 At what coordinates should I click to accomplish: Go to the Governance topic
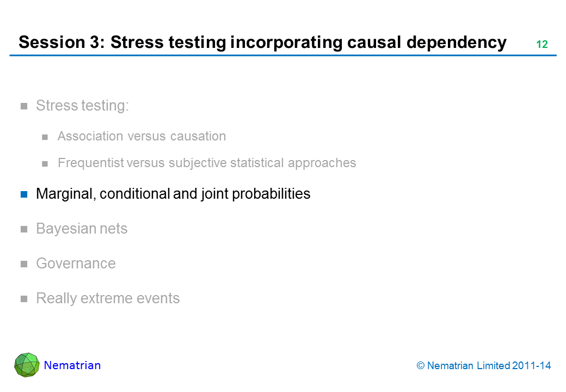[x=76, y=264]
